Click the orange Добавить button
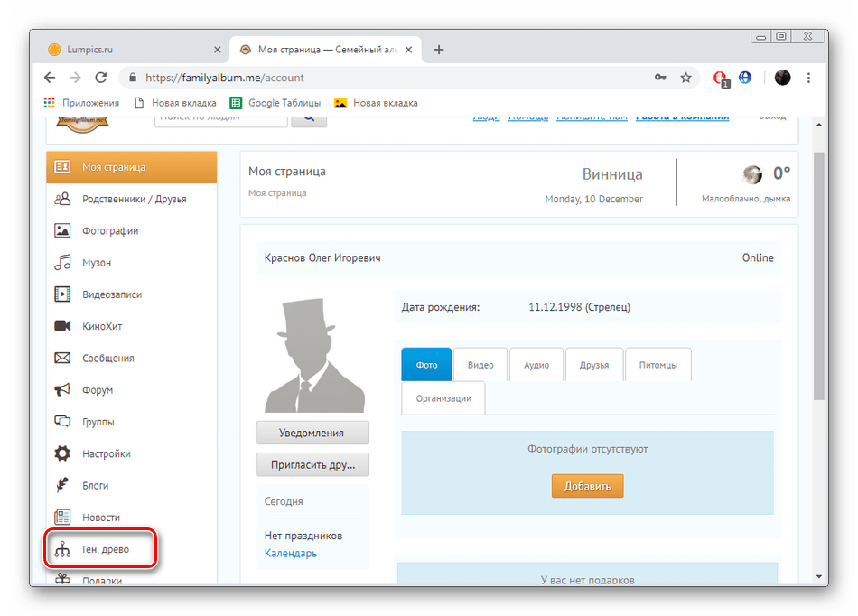The image size is (858, 616). coord(587,486)
